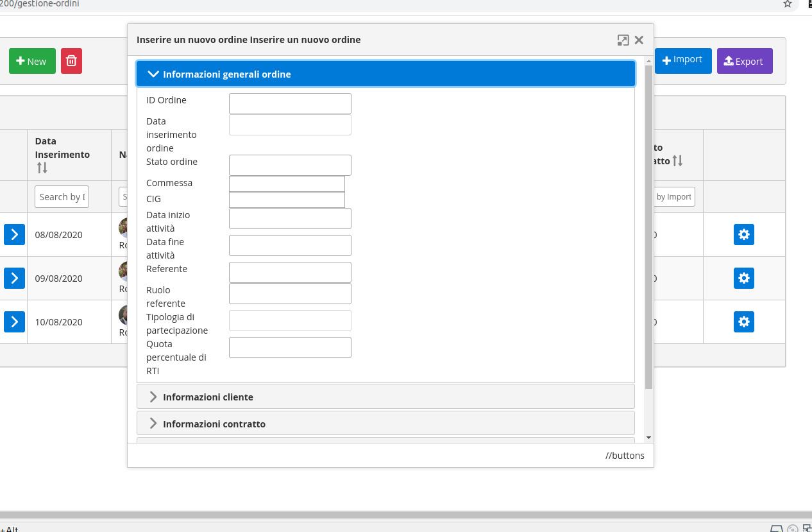Maximize the new order dialog
This screenshot has height=532, width=812.
[x=623, y=40]
